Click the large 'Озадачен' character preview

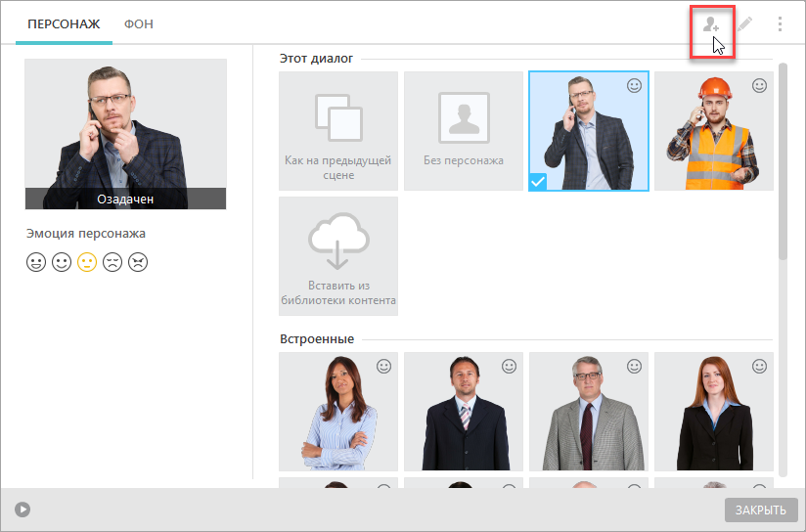[x=125, y=134]
